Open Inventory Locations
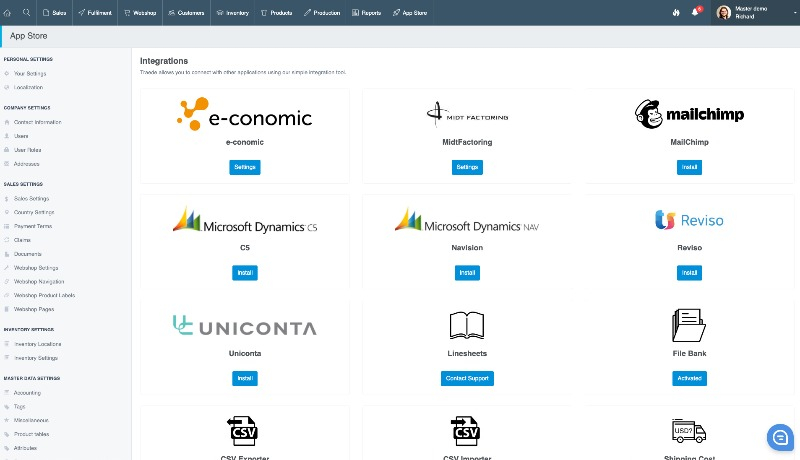This screenshot has width=800, height=460. 38,344
